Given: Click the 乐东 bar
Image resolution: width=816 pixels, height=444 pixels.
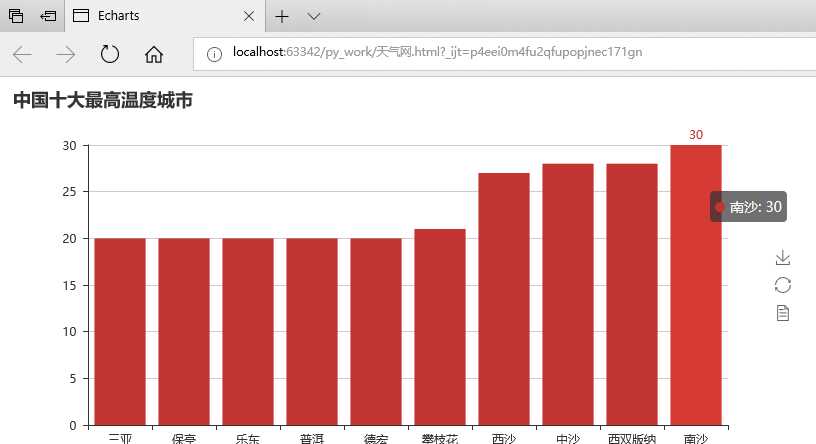Looking at the screenshot, I should (x=248, y=332).
